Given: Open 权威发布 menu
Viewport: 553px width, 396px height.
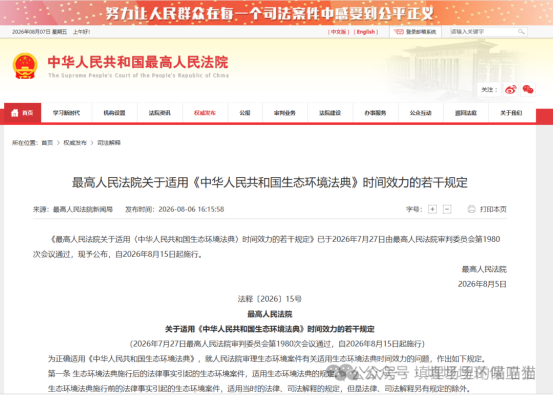Looking at the screenshot, I should pyautogui.click(x=205, y=113).
